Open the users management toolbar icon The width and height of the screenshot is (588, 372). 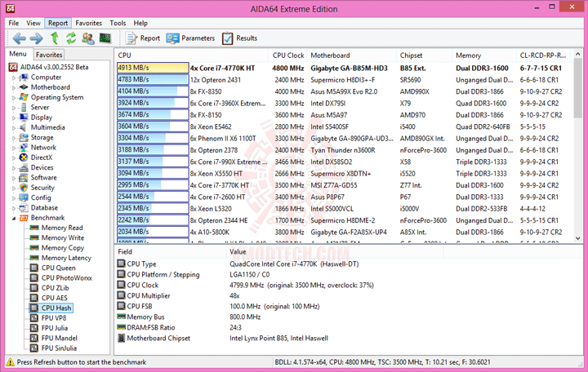[88, 38]
